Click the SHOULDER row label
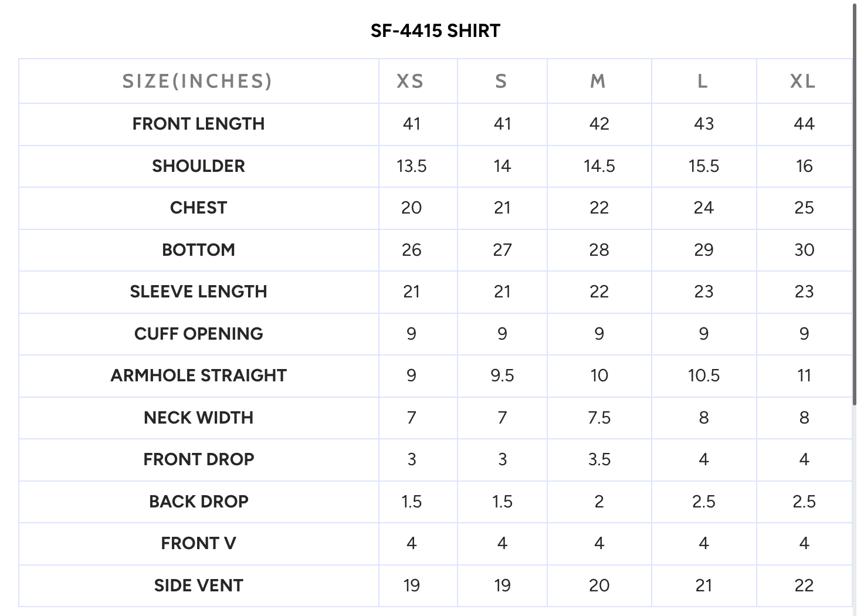 click(198, 166)
